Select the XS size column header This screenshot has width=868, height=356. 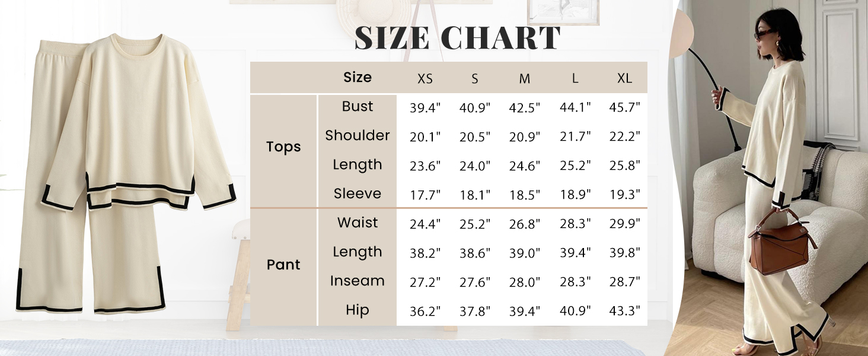coord(425,78)
